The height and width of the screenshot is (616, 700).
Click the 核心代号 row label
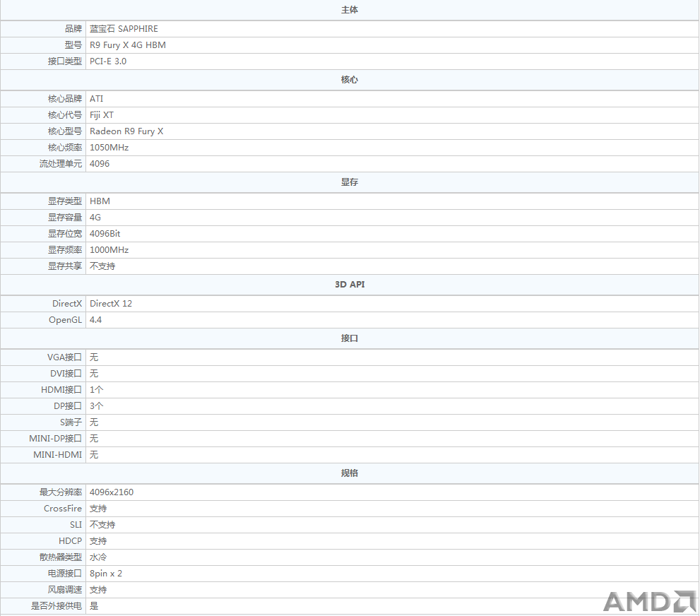click(65, 115)
